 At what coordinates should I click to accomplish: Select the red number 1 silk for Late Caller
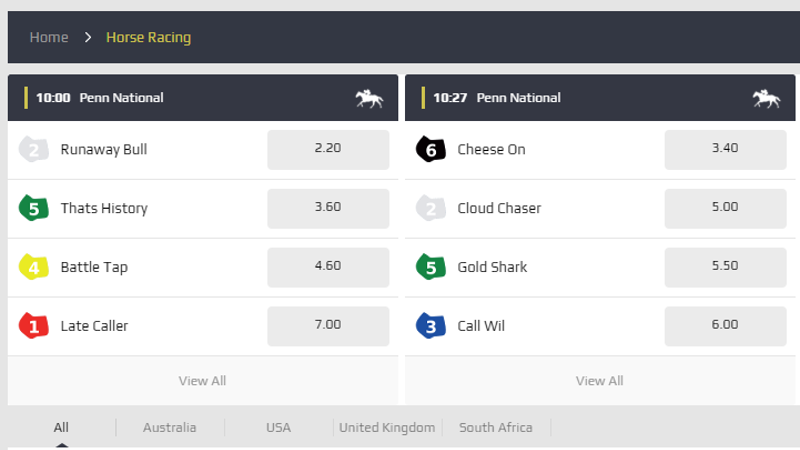point(34,326)
